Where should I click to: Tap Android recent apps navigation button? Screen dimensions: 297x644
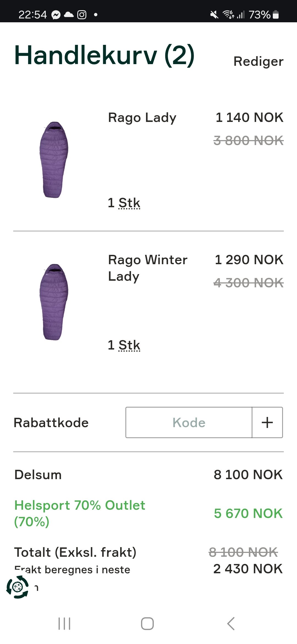pos(64,623)
